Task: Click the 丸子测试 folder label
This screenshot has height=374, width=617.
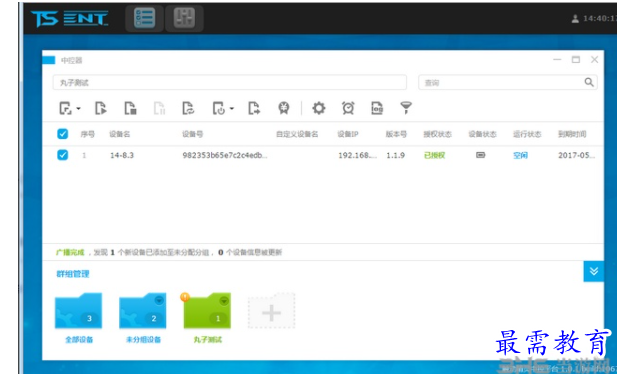Action: tap(208, 339)
